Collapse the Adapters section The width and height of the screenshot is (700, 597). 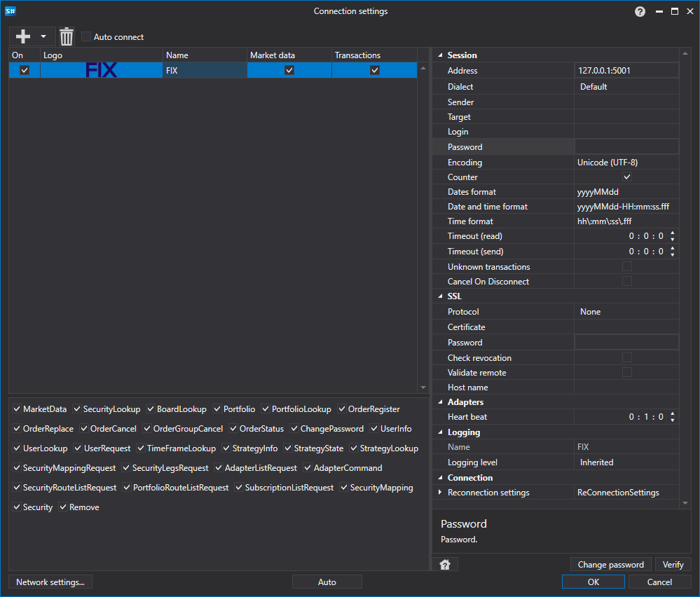click(x=440, y=402)
